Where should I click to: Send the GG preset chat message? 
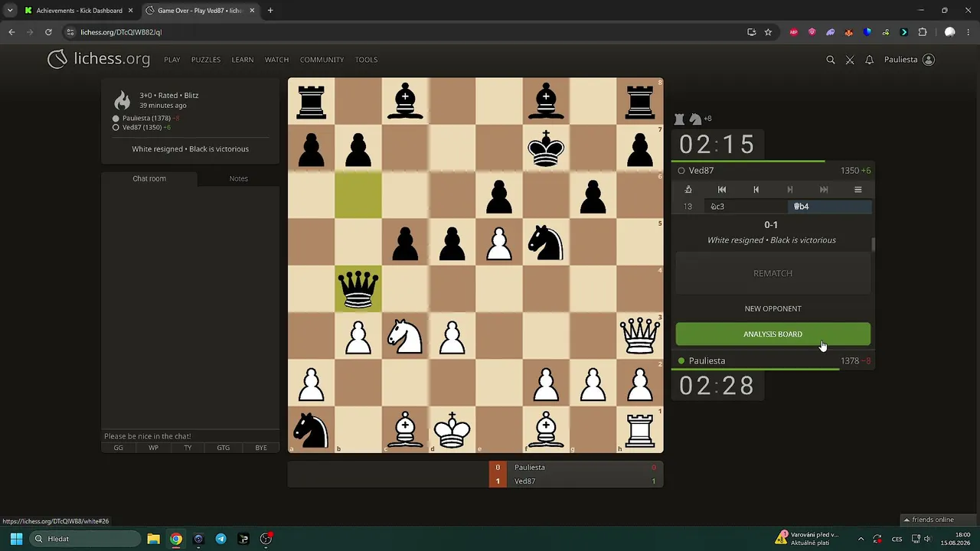point(119,448)
